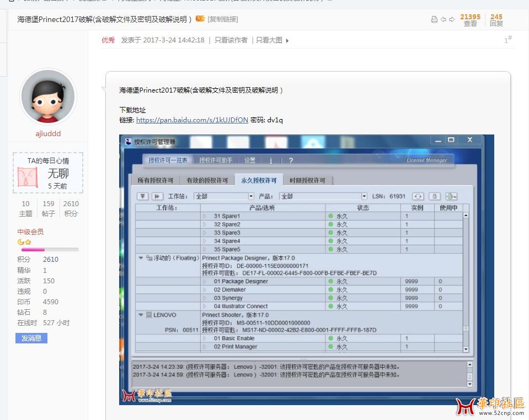The image size is (529, 420).
Task: Collapse the 浮动的 (Floating) workstation group
Action: (x=141, y=258)
